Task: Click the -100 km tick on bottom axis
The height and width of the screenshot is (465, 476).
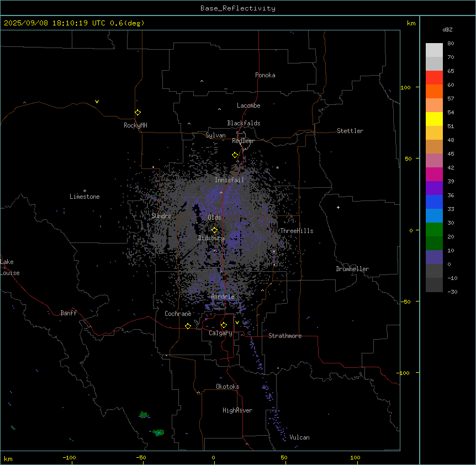Action: tap(69, 457)
